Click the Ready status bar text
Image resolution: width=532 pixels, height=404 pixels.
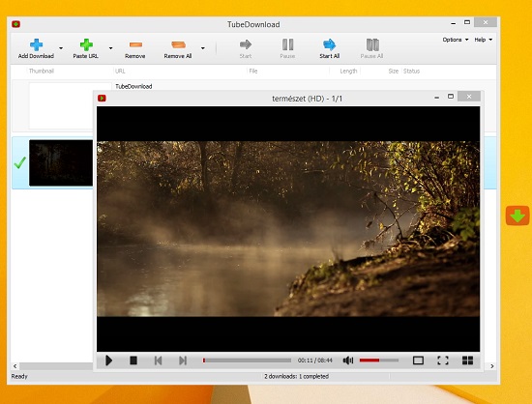(19, 376)
